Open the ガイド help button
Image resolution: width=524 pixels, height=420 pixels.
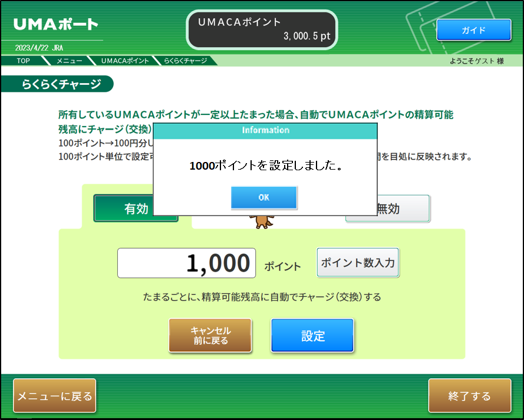click(473, 30)
